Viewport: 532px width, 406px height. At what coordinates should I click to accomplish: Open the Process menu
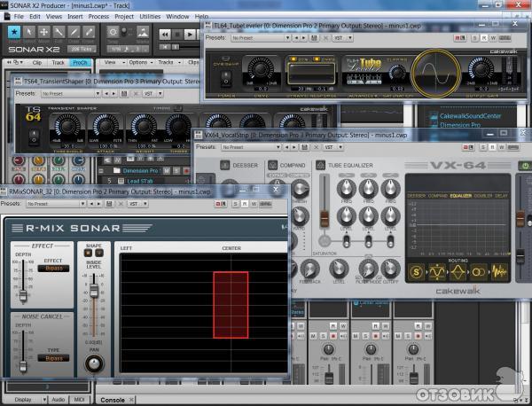pos(98,16)
